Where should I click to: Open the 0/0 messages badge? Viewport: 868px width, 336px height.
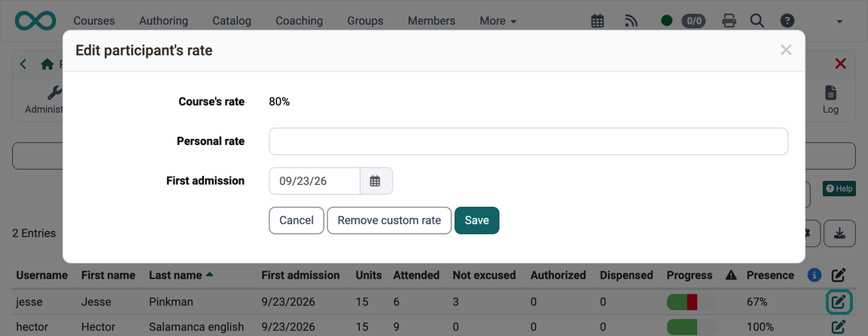tap(693, 21)
